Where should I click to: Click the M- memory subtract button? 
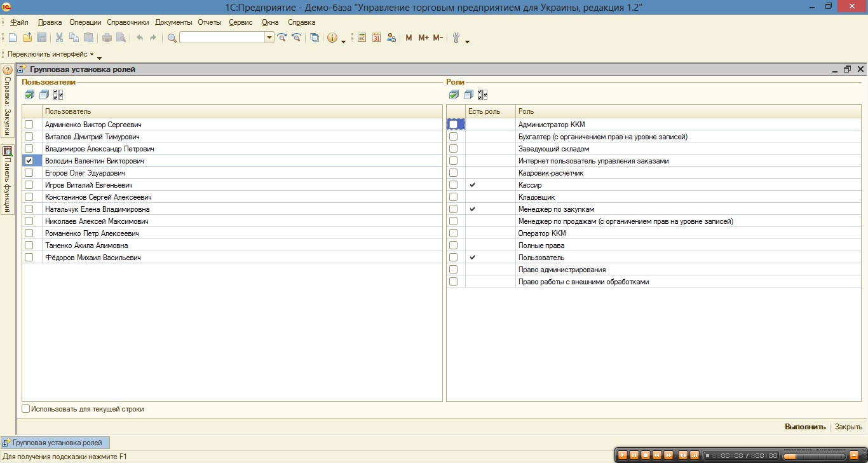click(438, 38)
